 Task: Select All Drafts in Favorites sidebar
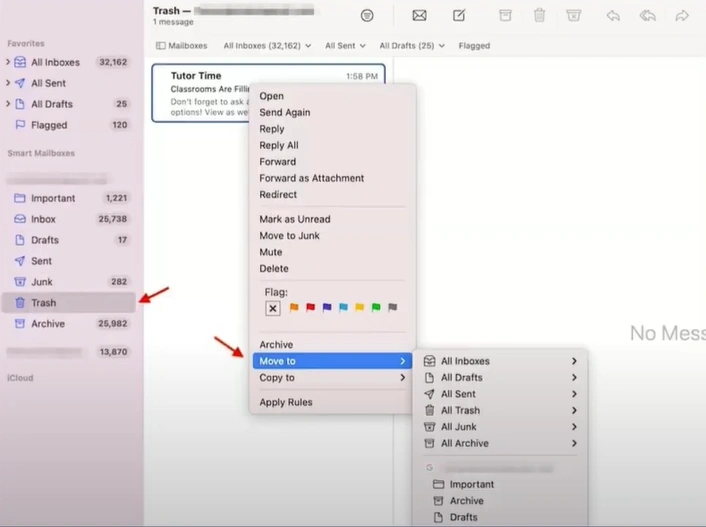point(68,104)
